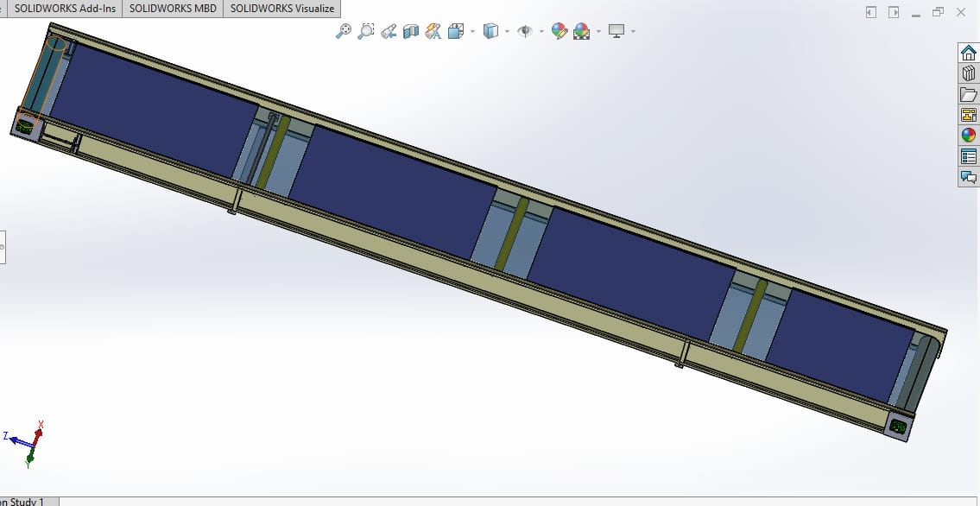Click the orientation triad axes
980x506 pixels.
coord(25,443)
